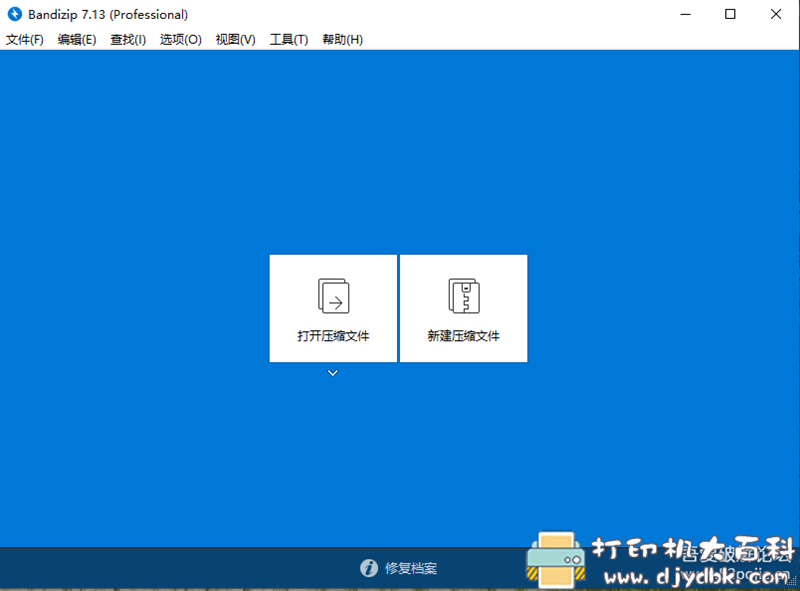This screenshot has width=800, height=591.
Task: Close the Bandizip window
Action: click(x=776, y=14)
